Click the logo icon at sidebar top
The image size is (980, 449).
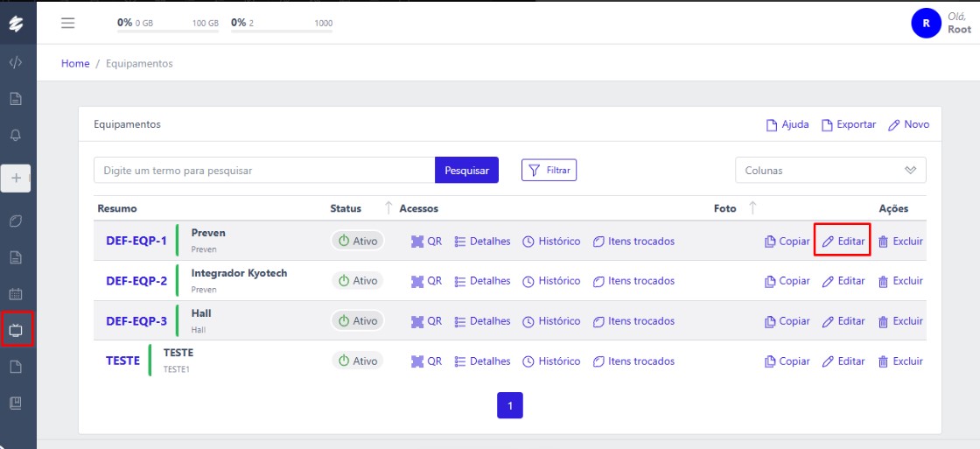[x=16, y=25]
